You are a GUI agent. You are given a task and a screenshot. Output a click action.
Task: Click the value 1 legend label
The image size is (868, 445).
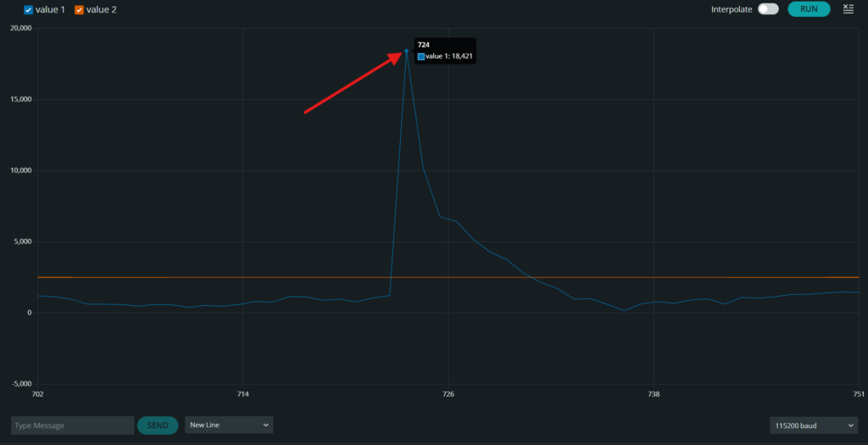coord(50,9)
